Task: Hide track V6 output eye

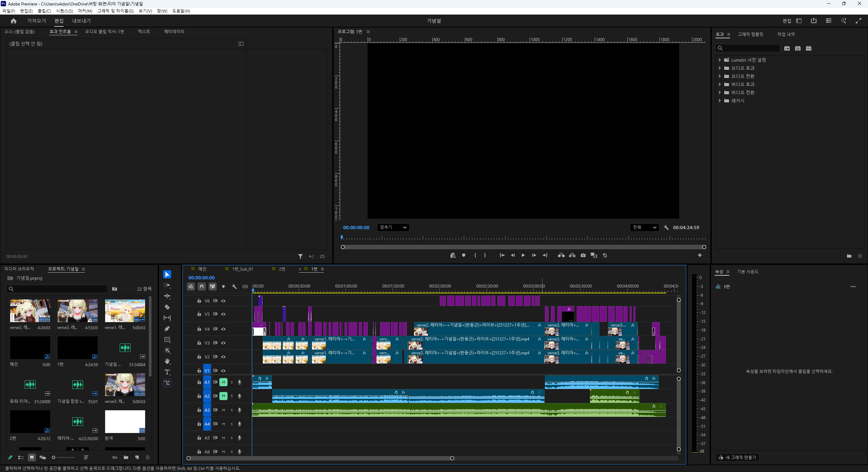Action: click(x=223, y=301)
